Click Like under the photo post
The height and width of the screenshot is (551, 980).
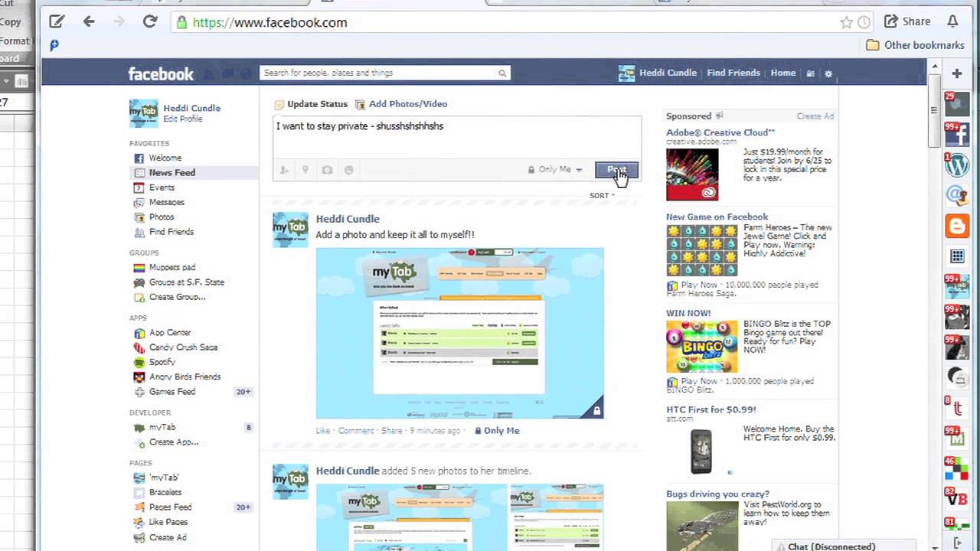coord(323,431)
